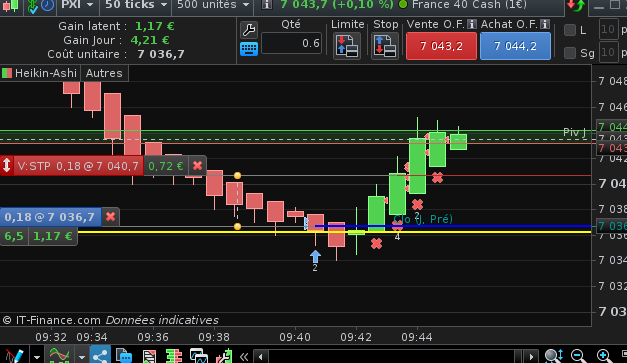
Task: Open the order settings wrench icon
Action: coord(249,30)
